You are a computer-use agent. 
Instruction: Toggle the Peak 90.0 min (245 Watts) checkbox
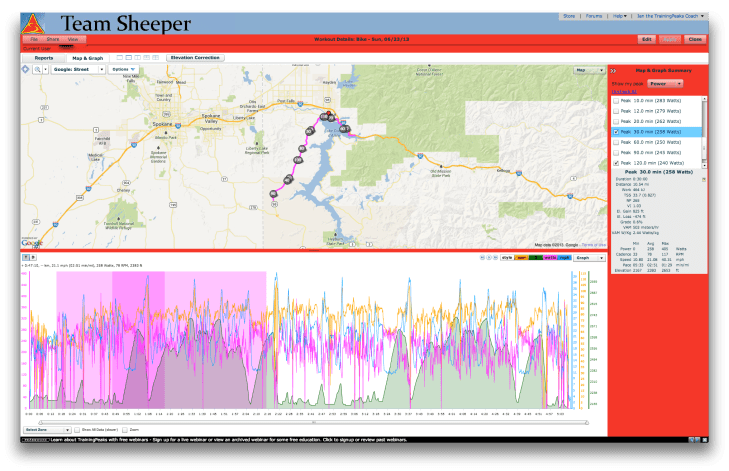[x=616, y=153]
